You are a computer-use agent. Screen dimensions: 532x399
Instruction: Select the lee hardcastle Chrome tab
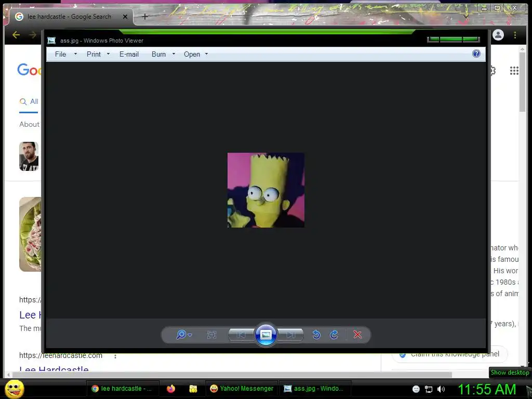[69, 17]
